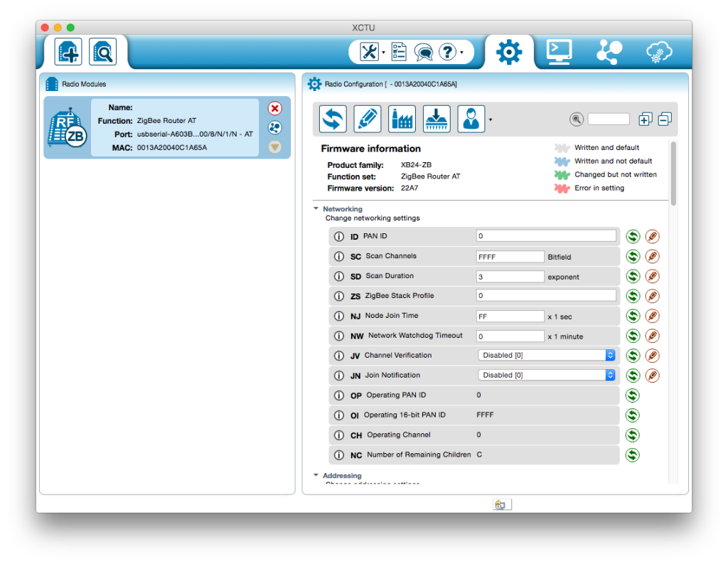The image size is (728, 564).
Task: Collapse the Networking section
Action: pos(316,209)
